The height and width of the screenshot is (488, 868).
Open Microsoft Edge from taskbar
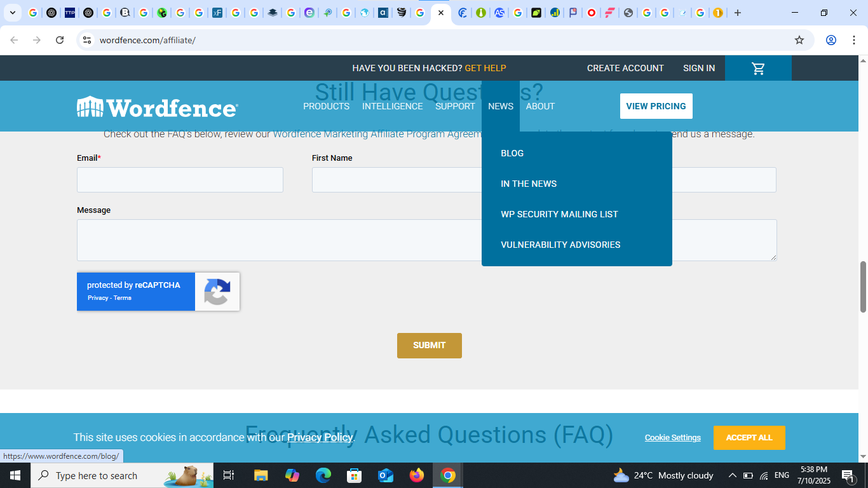coord(323,475)
